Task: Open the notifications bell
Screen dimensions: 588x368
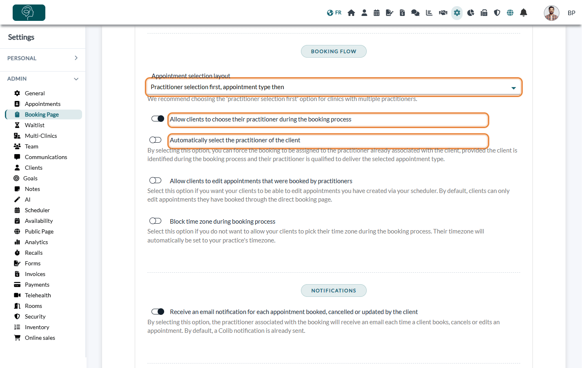Action: [x=523, y=13]
